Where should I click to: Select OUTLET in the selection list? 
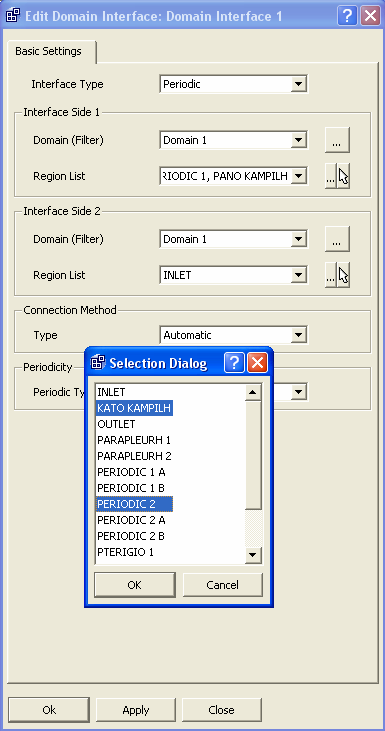click(116, 424)
